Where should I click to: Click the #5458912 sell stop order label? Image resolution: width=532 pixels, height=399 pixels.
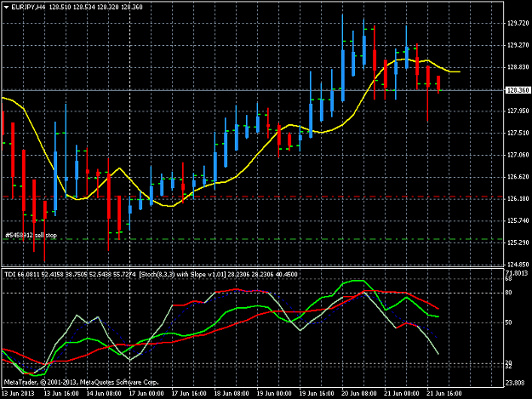[31, 235]
